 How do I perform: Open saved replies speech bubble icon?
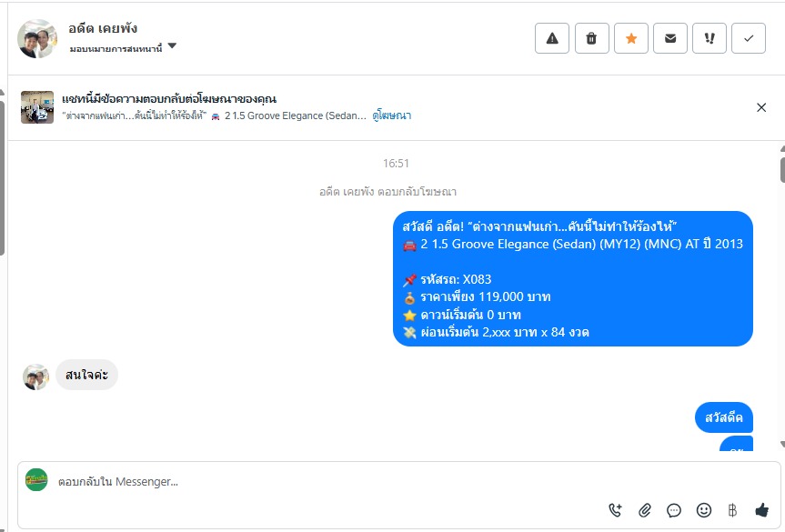(x=674, y=510)
